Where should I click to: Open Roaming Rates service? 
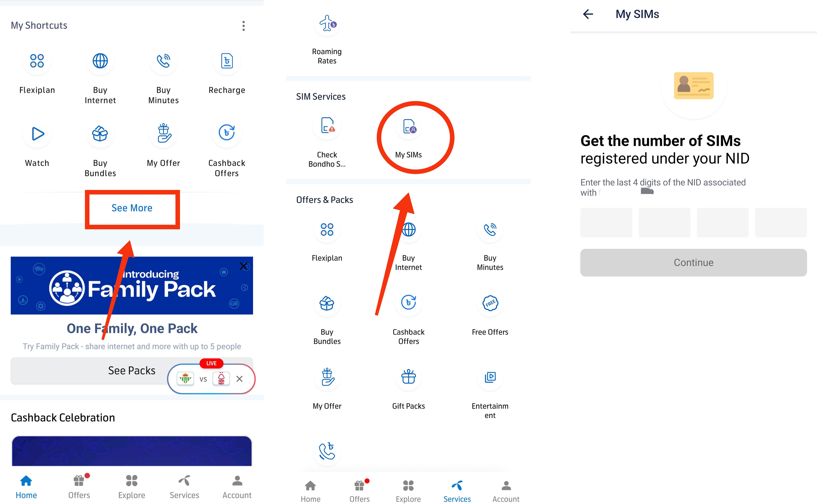(x=327, y=39)
